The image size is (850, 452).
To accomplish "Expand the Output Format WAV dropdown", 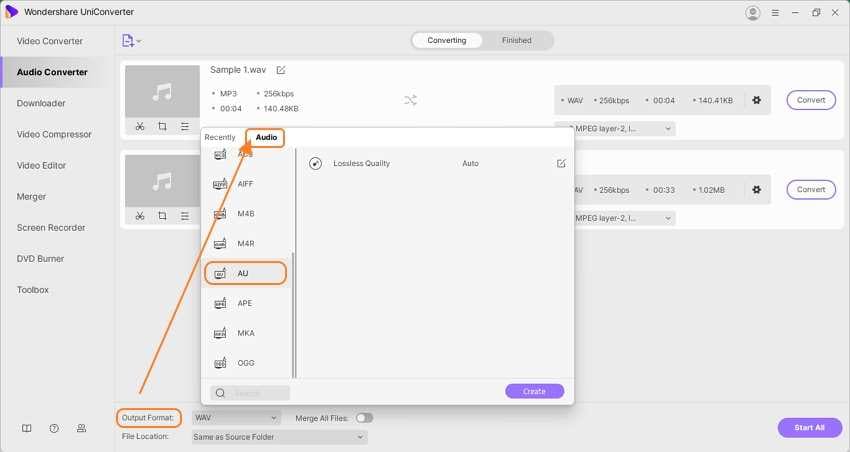I will point(236,417).
